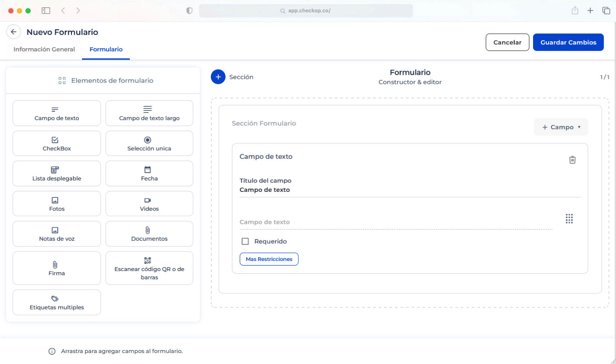
Task: Select the Etiquetas multiples element
Action: point(56,302)
